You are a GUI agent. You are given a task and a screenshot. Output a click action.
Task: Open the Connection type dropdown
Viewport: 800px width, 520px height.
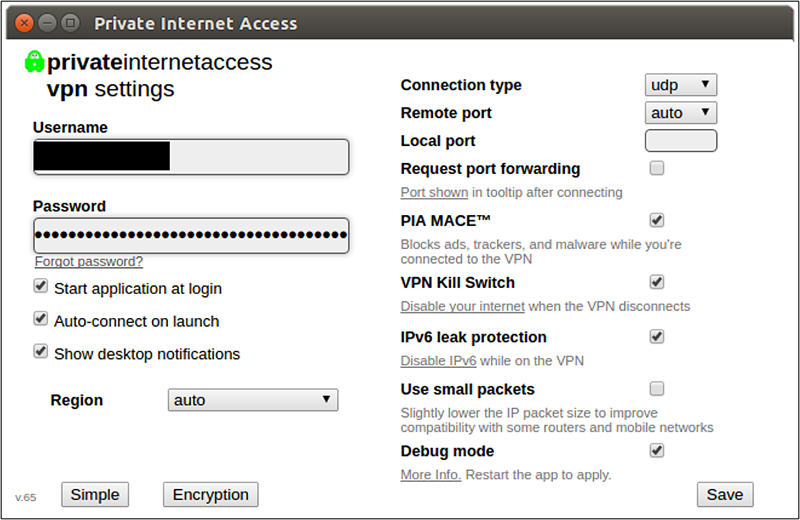coord(681,85)
